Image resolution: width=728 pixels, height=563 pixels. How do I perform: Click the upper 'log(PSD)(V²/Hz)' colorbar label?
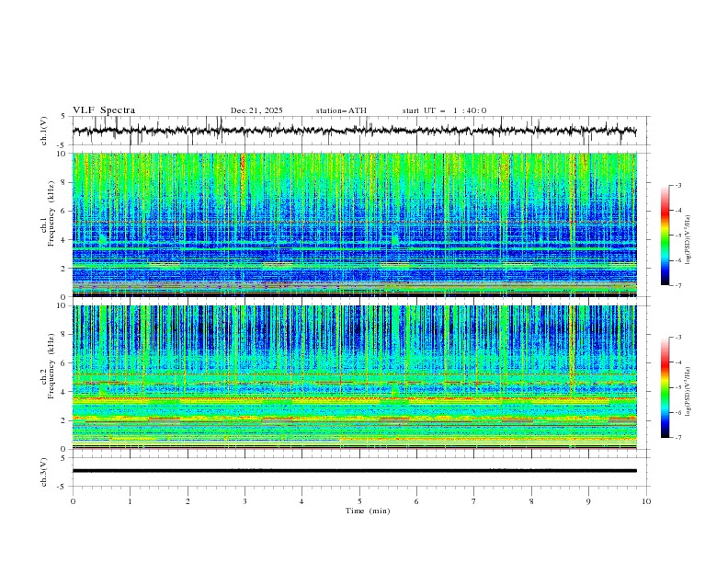[688, 240]
